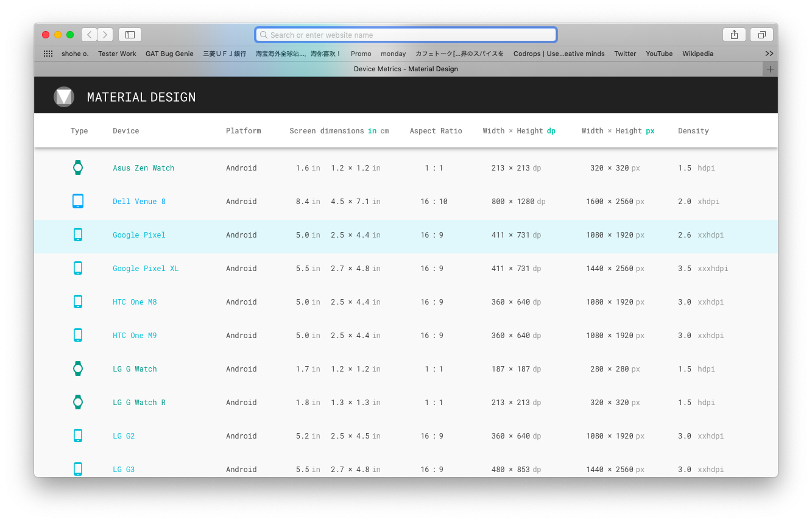Open the Twitter bookmark
Image resolution: width=812 pixels, height=522 pixels.
pos(625,54)
